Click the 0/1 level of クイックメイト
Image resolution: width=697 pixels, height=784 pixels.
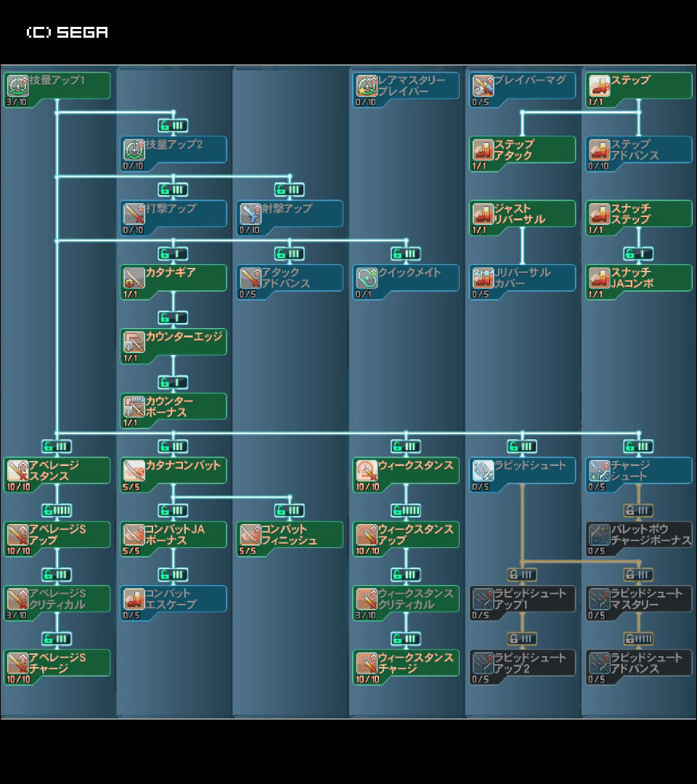coord(364,295)
